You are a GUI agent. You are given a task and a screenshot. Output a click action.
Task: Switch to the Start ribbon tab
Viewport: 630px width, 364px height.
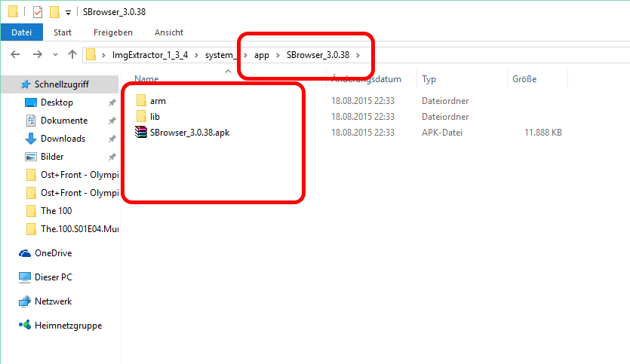click(x=63, y=32)
